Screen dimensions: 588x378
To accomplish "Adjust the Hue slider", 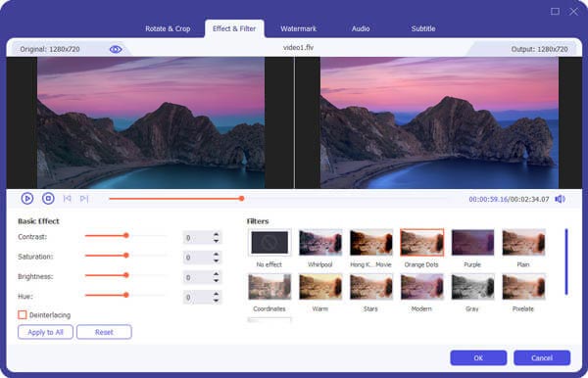I will point(126,295).
